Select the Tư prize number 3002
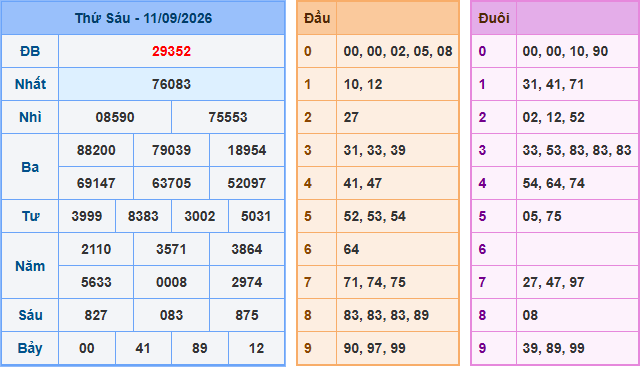 point(200,216)
